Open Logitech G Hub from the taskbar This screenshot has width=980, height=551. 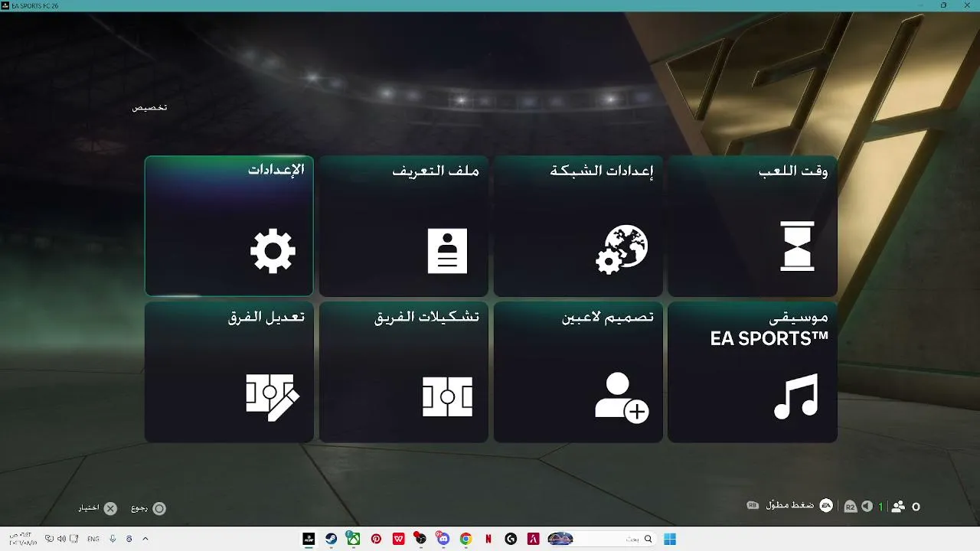tap(511, 539)
